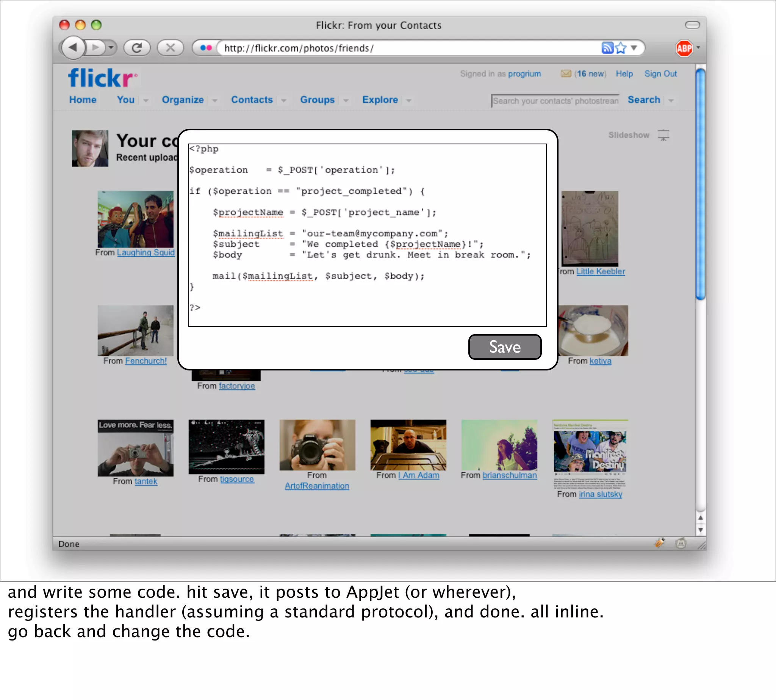Open the back/forward history dropdown arrow
Viewport: 776px width, 700px height.
coord(111,48)
